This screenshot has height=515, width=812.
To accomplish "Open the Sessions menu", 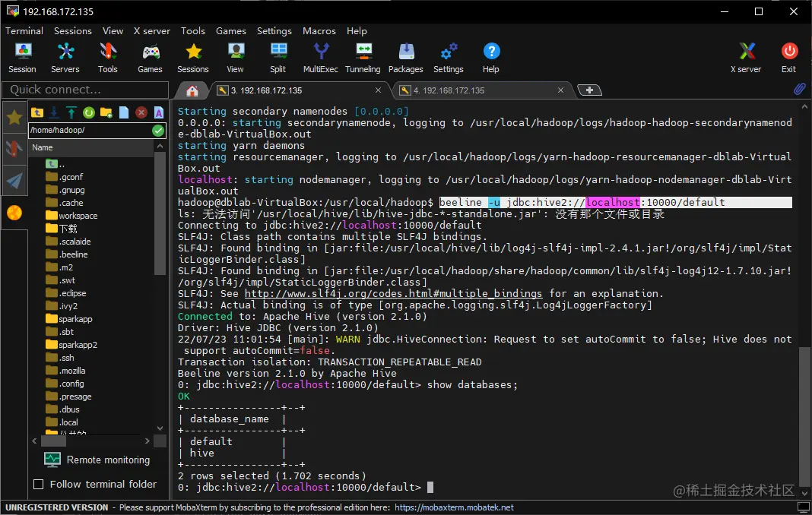I will point(72,31).
